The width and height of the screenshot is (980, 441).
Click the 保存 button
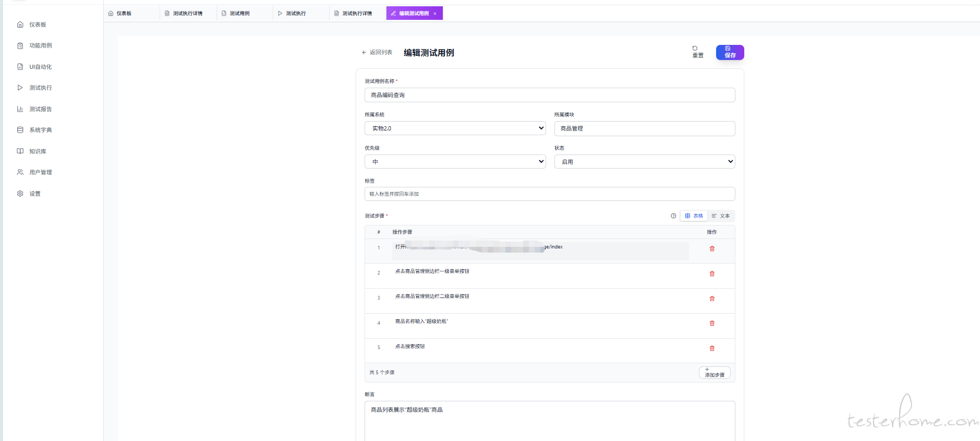[730, 52]
